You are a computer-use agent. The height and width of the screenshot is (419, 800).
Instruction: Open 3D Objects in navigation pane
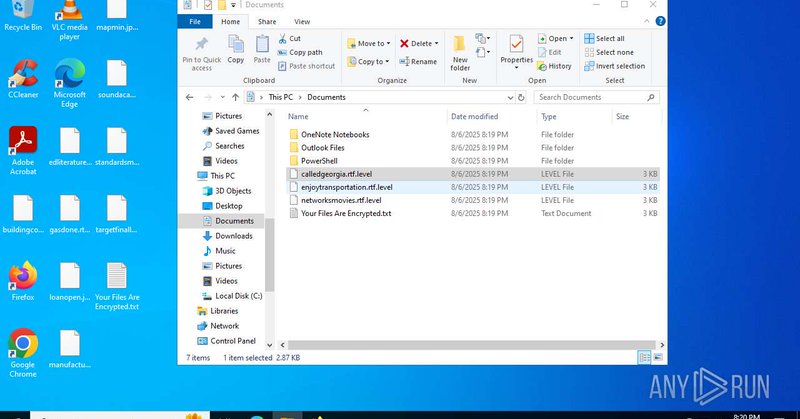(x=227, y=191)
